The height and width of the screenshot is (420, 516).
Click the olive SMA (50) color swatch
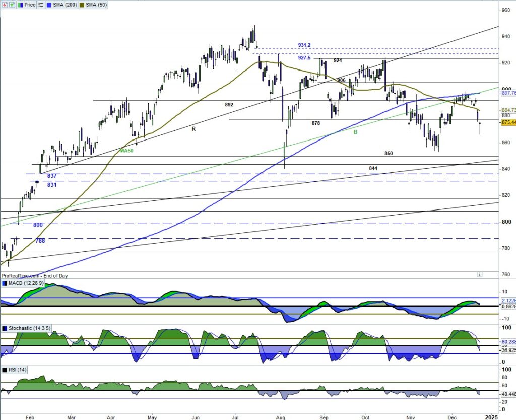click(x=82, y=5)
